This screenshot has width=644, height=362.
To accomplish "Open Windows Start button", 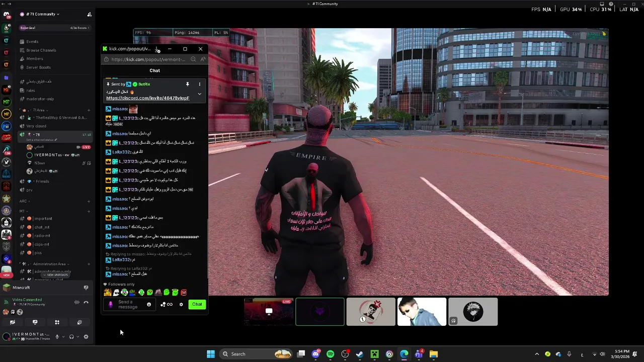I will point(211,354).
